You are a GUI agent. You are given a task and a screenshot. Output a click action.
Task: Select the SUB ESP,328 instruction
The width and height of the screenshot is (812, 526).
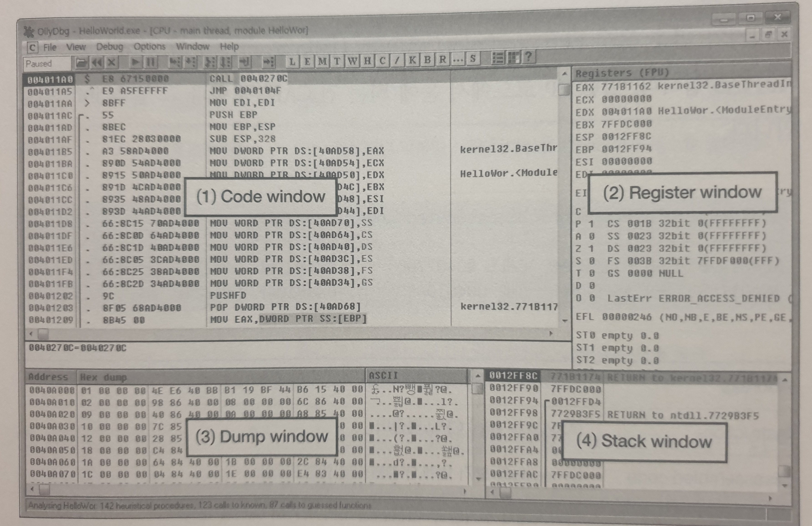point(243,139)
